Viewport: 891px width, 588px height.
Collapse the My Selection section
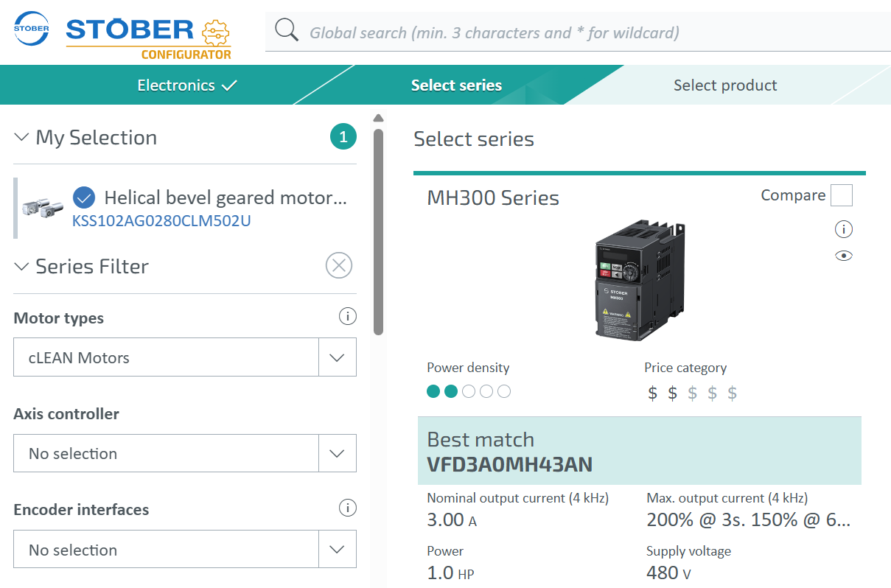click(x=21, y=137)
